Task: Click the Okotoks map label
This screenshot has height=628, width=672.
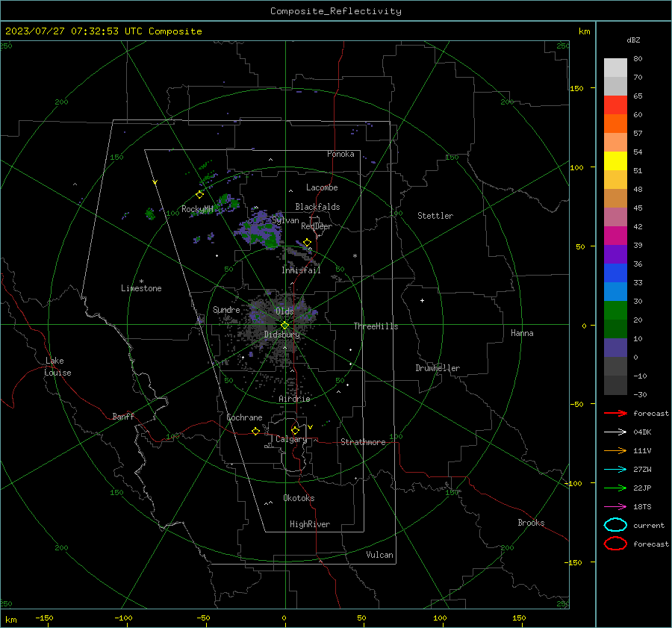Action: pos(299,498)
